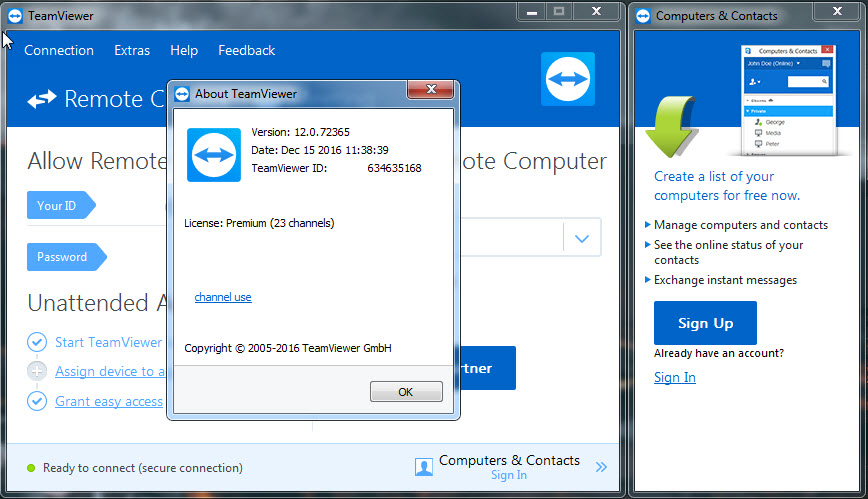Image resolution: width=868 pixels, height=499 pixels.
Task: Click the TeamViewer logo inside About dialog
Action: tap(214, 155)
